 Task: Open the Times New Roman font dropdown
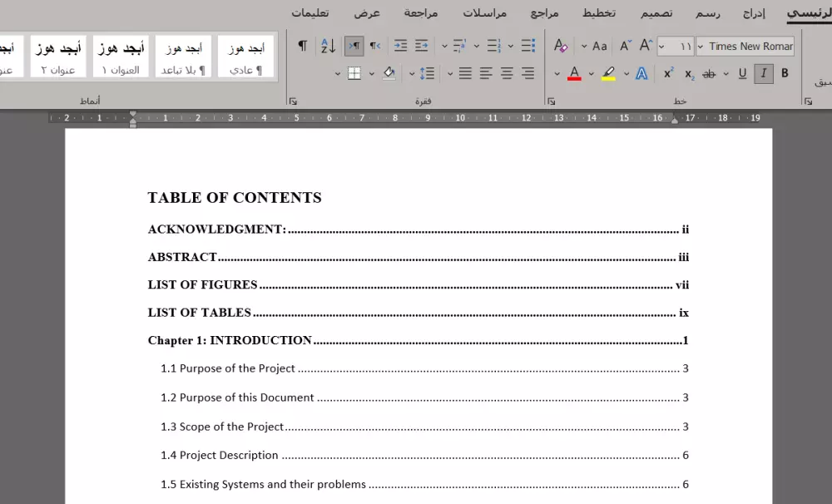(x=701, y=47)
